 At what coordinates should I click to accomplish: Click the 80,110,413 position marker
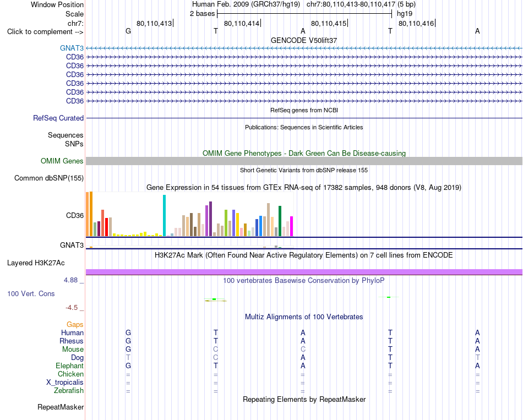point(155,23)
